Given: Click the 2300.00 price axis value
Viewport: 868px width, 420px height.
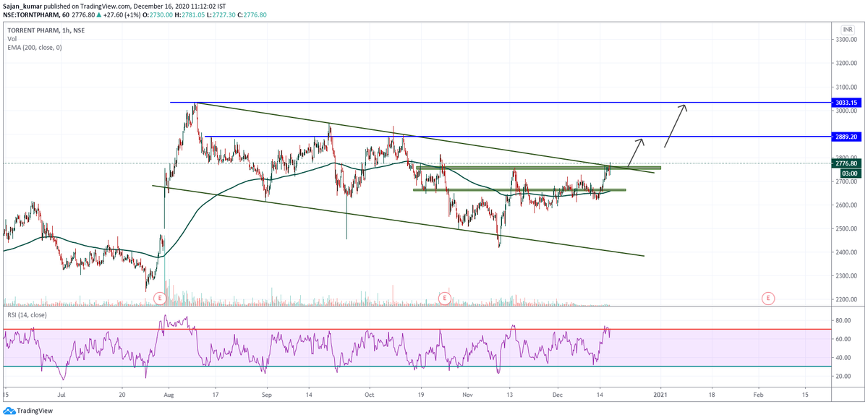Looking at the screenshot, I should pyautogui.click(x=846, y=276).
